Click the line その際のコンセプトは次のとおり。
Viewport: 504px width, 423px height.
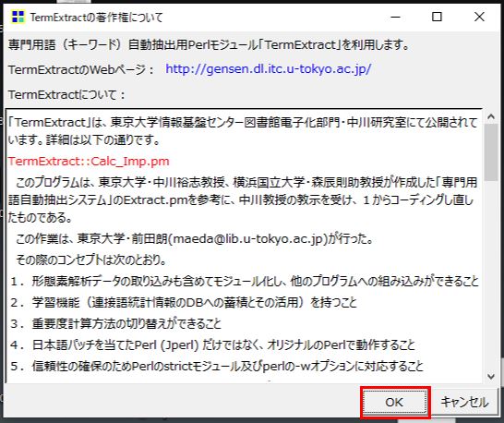[91, 260]
